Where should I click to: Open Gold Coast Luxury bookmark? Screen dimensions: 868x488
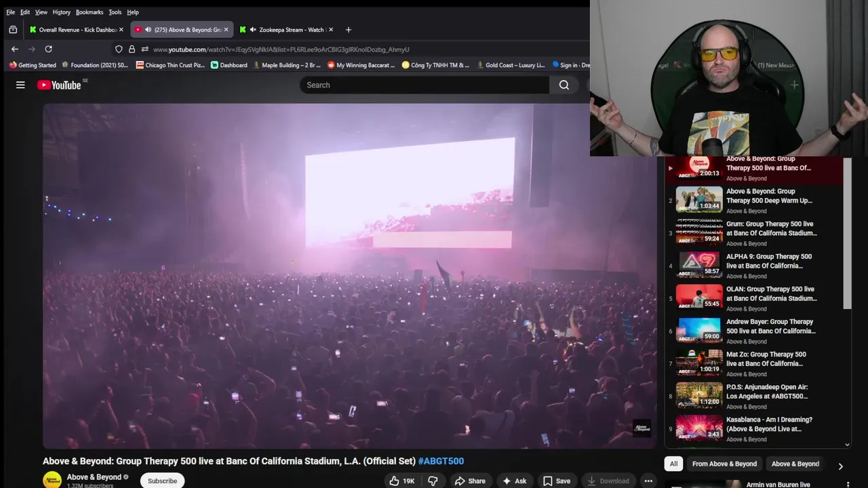(x=511, y=65)
